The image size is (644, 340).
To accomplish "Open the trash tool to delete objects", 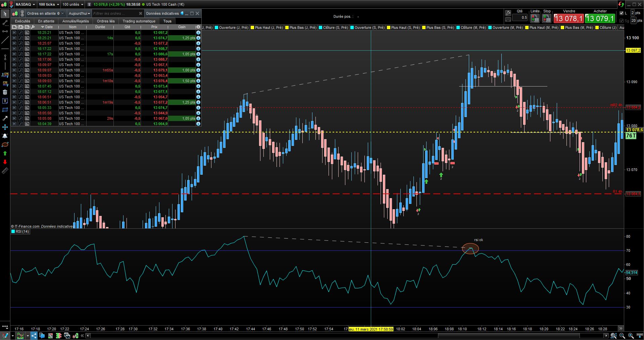I will 5,92.
